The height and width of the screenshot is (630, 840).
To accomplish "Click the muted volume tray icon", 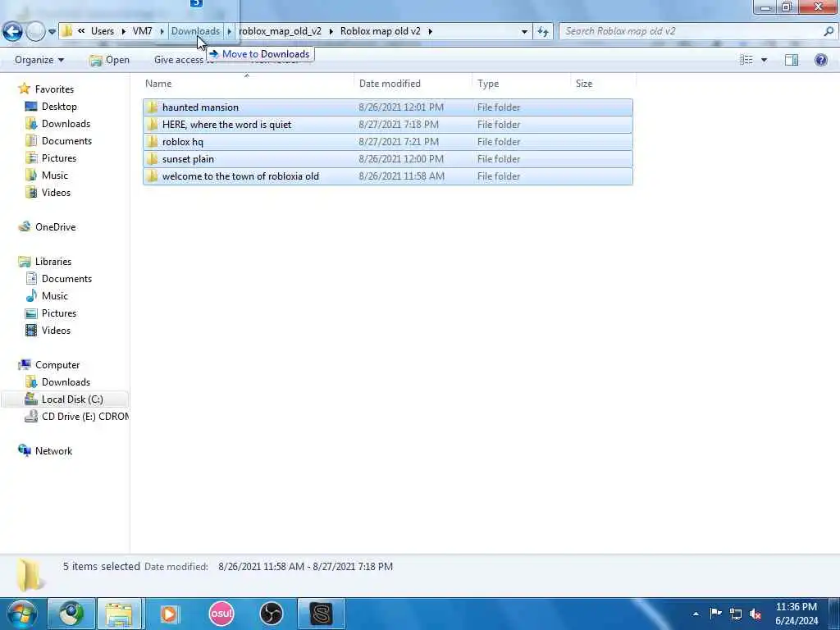I will coord(756,614).
